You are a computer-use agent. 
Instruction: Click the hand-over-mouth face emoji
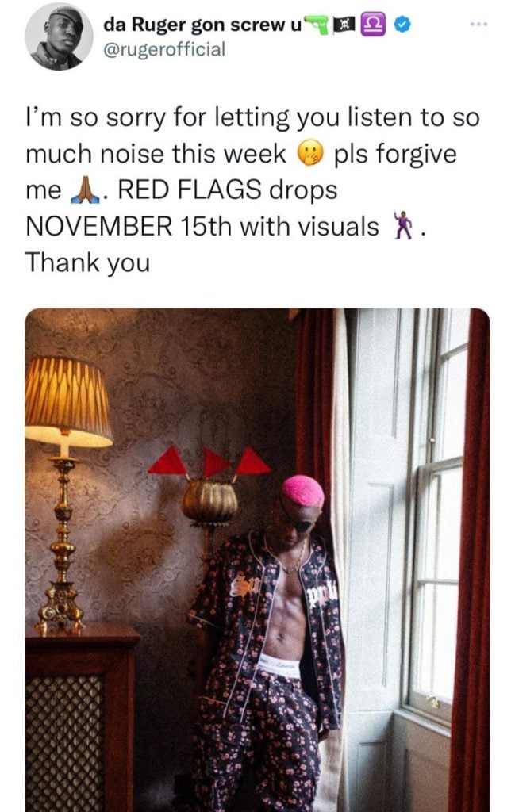click(309, 154)
